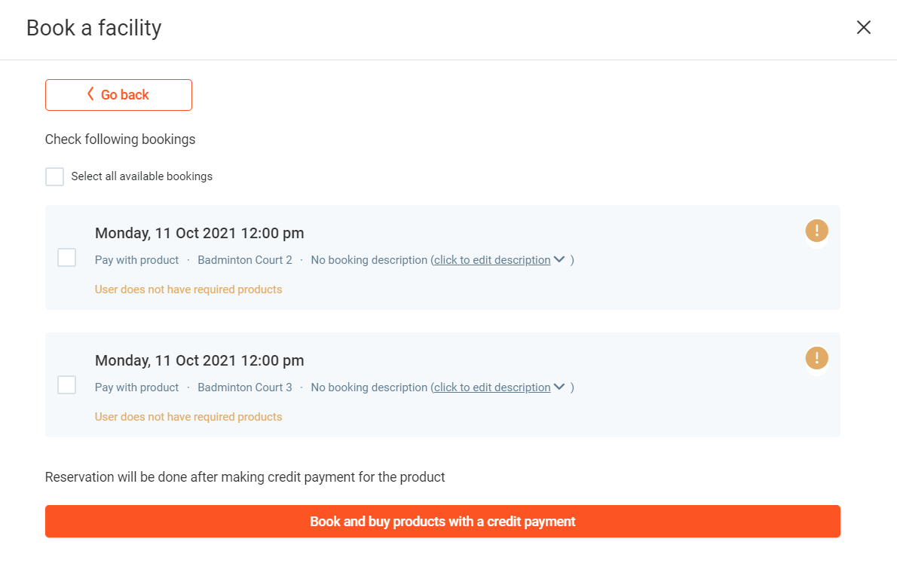Screen dimensions: 897x588
Task: Click required products warning text for Court 2
Action: (x=188, y=289)
